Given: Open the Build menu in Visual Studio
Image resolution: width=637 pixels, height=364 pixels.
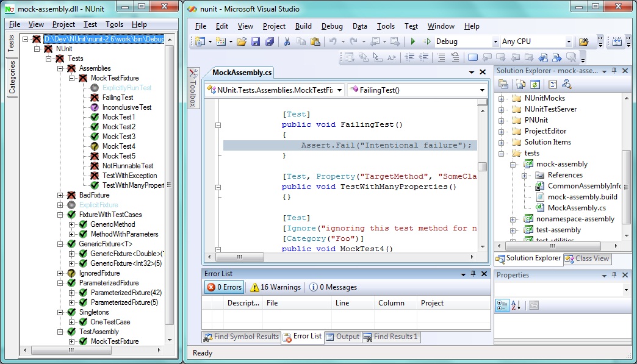Looking at the screenshot, I should coord(303,26).
